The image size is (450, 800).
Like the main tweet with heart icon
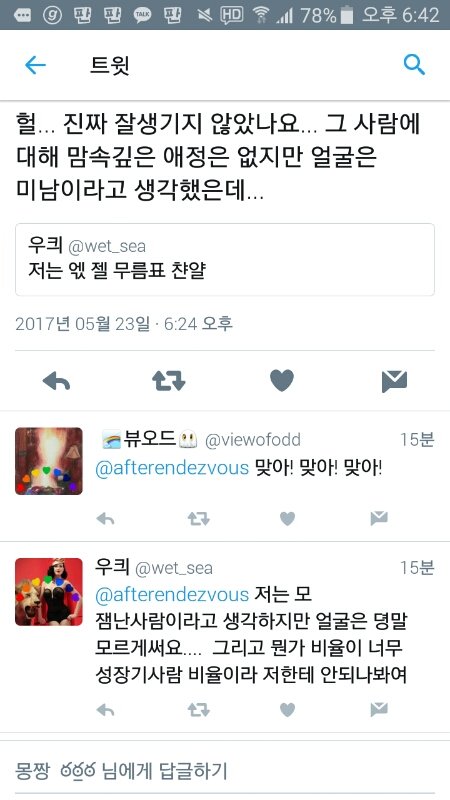coord(282,381)
